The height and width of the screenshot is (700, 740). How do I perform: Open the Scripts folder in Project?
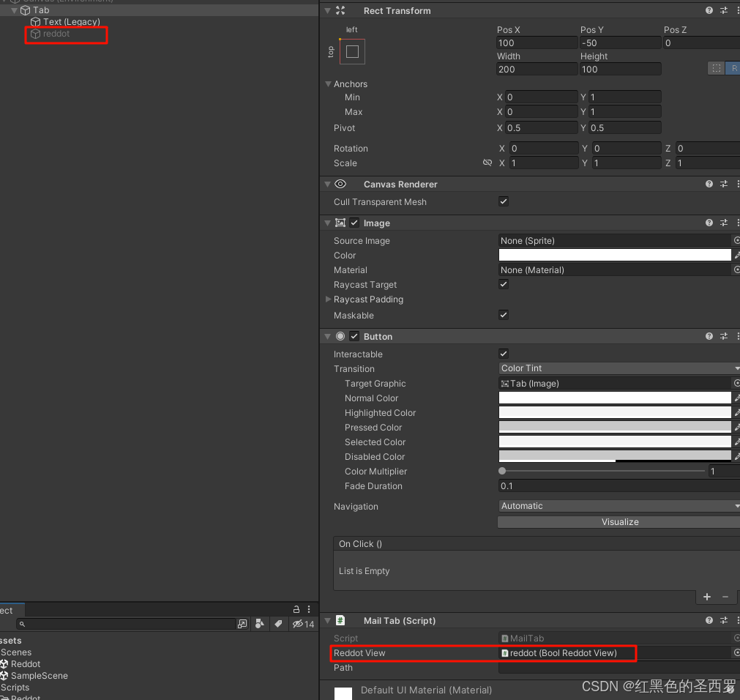point(15,688)
